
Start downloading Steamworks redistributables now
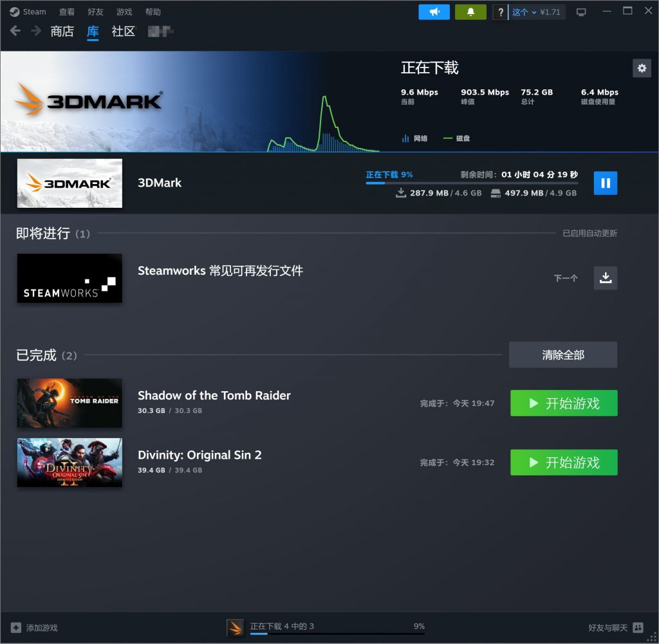[x=605, y=278]
